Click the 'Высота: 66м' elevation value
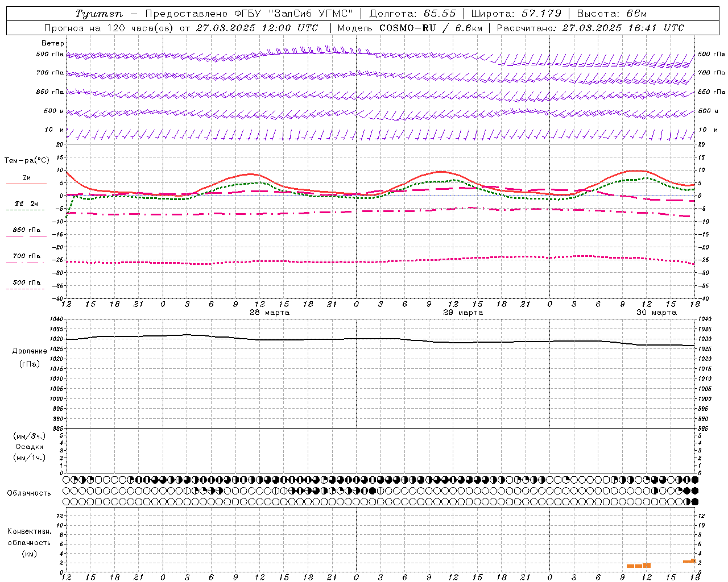The height and width of the screenshot is (582, 728). point(612,14)
